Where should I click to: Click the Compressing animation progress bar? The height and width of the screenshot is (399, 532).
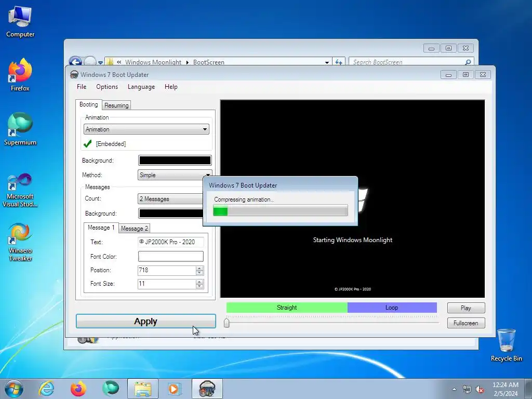coord(280,210)
